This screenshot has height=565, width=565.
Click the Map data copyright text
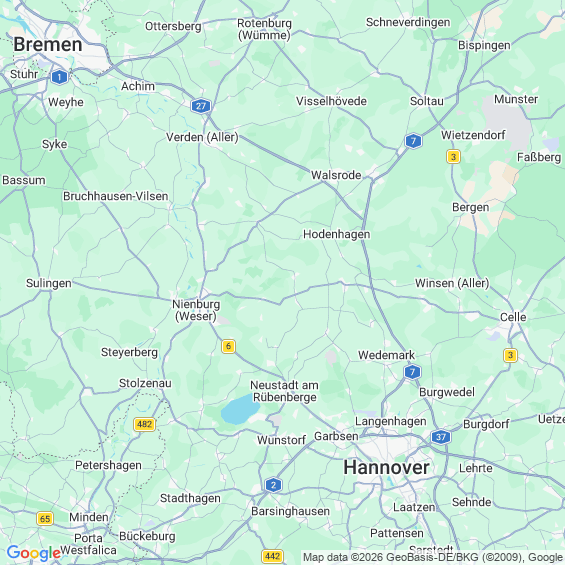tap(433, 557)
